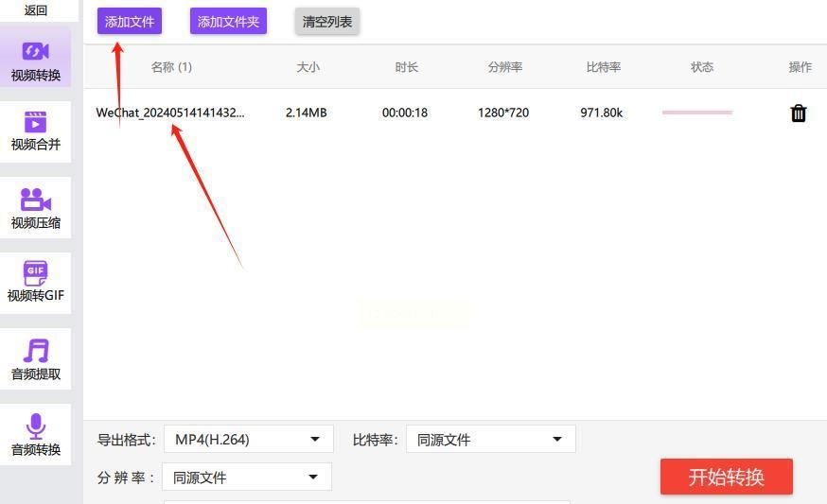Click the 名称 (1) column header
This screenshot has height=504, width=827.
171,67
